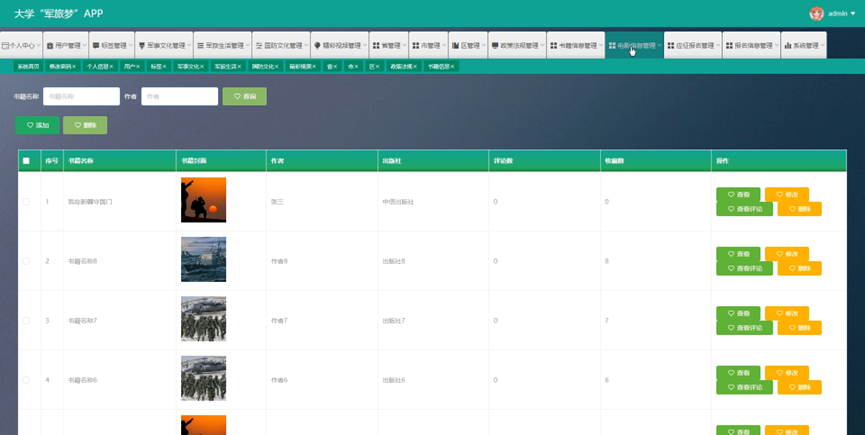This screenshot has width=865, height=435.
Task: Check the checkbox for 书籍名称7 row
Action: 26,321
